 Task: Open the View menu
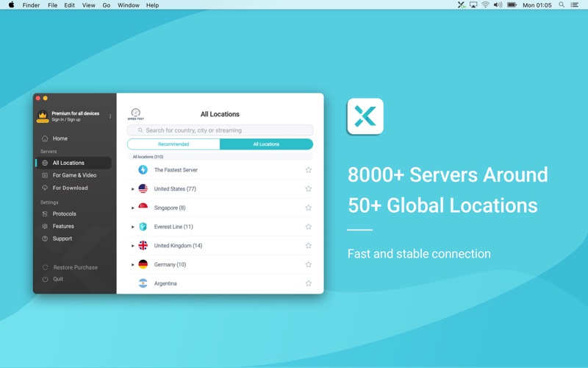[x=88, y=5]
